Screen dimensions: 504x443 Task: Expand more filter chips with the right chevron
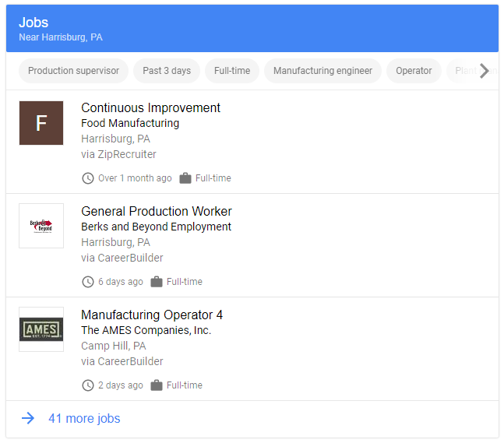pyautogui.click(x=484, y=71)
